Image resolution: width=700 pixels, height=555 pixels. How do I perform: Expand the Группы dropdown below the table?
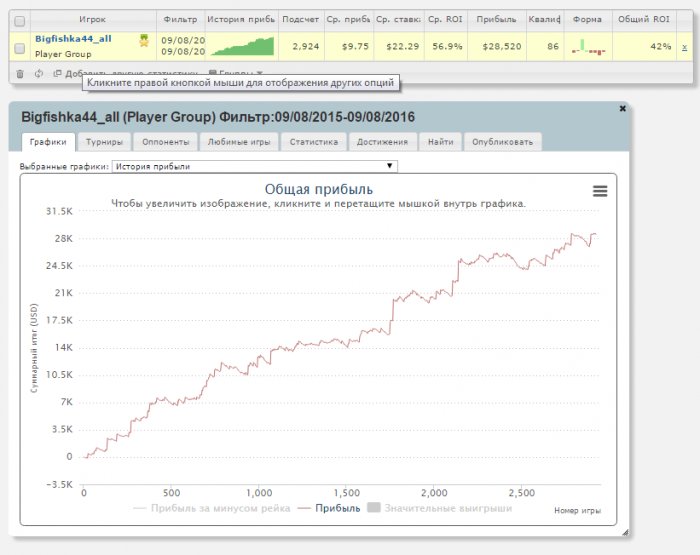(235, 73)
